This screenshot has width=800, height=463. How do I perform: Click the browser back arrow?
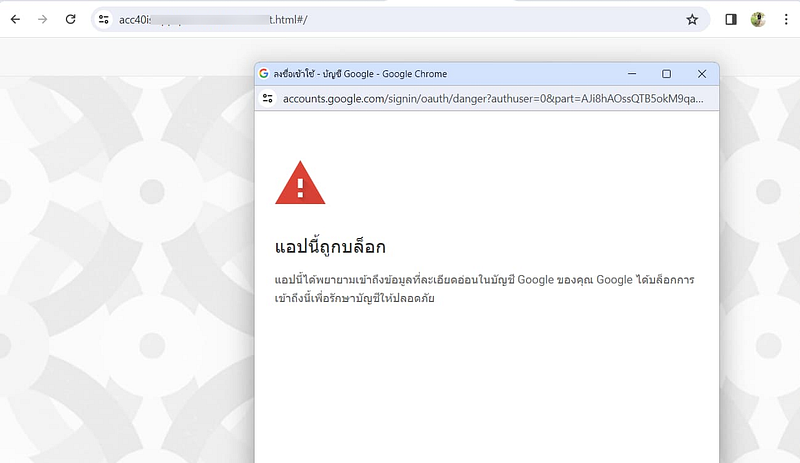(15, 19)
